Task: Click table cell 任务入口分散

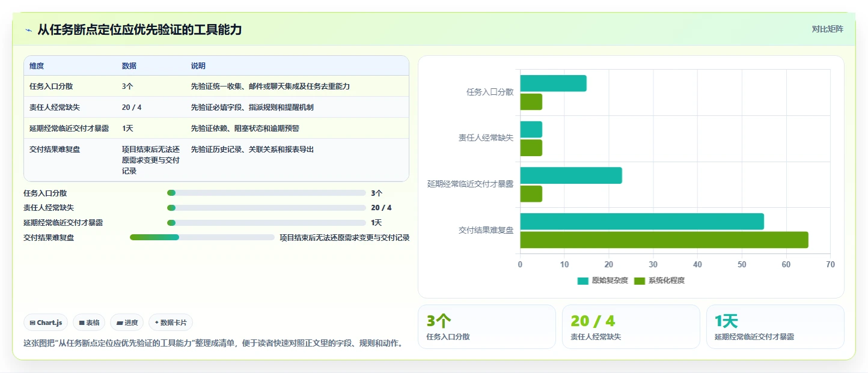Action: pos(51,86)
